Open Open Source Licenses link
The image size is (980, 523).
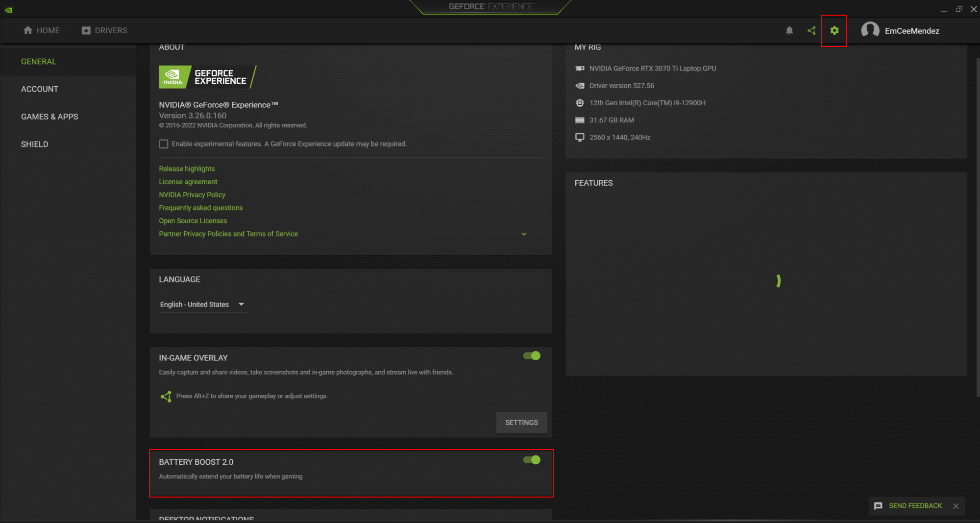click(x=193, y=221)
